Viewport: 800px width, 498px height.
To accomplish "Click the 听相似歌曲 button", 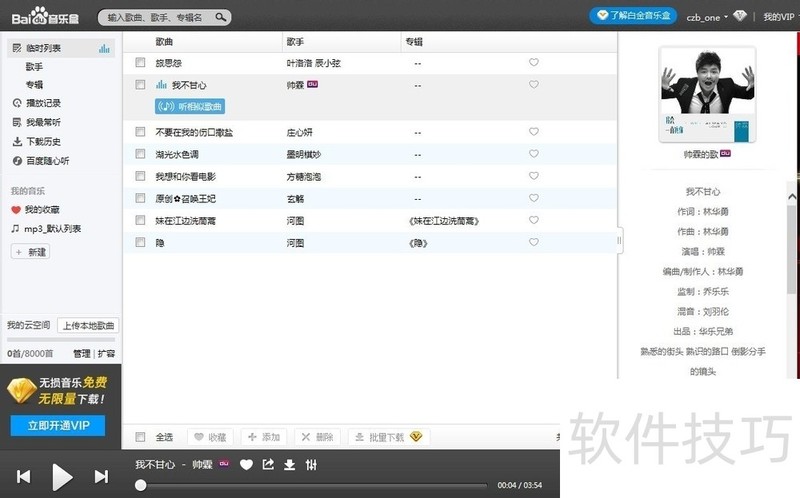I will coord(190,106).
